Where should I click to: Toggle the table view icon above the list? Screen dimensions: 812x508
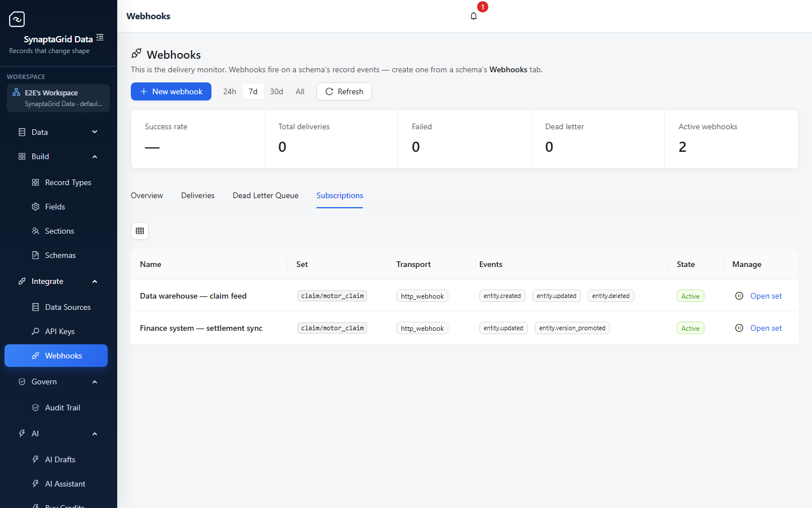140,231
